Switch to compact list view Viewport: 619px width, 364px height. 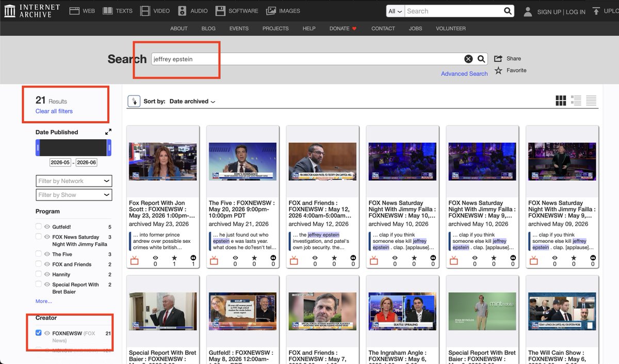591,101
